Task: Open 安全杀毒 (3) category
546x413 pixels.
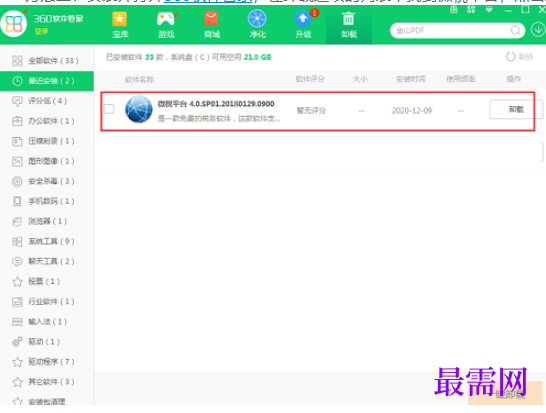Action: point(47,181)
